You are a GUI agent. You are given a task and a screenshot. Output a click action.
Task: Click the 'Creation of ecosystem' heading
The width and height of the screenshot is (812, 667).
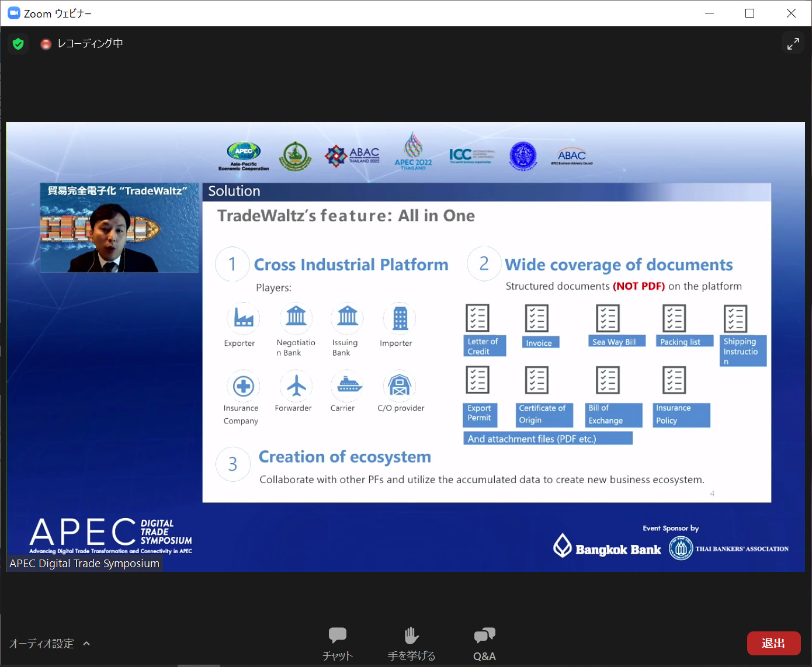click(x=345, y=457)
